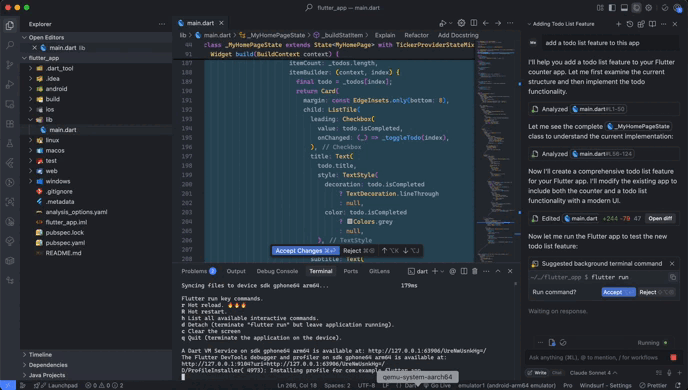Open pubspec.yaml in the file tree

(65, 243)
